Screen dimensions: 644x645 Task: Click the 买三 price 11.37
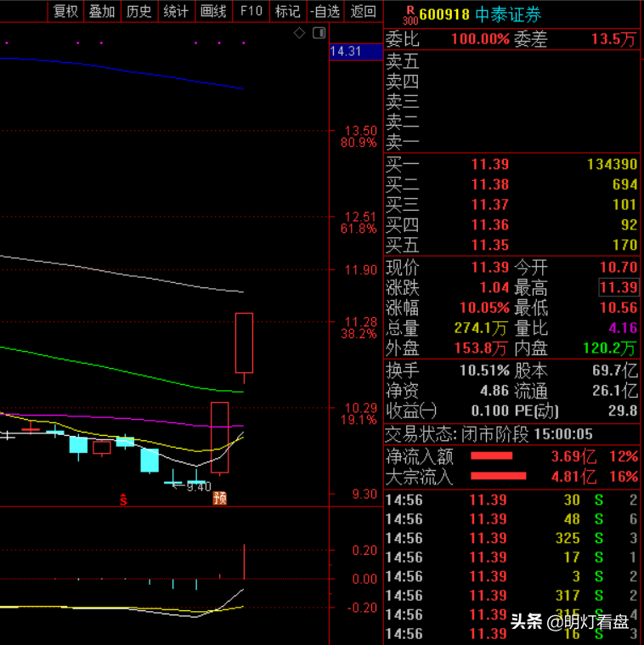pos(490,205)
